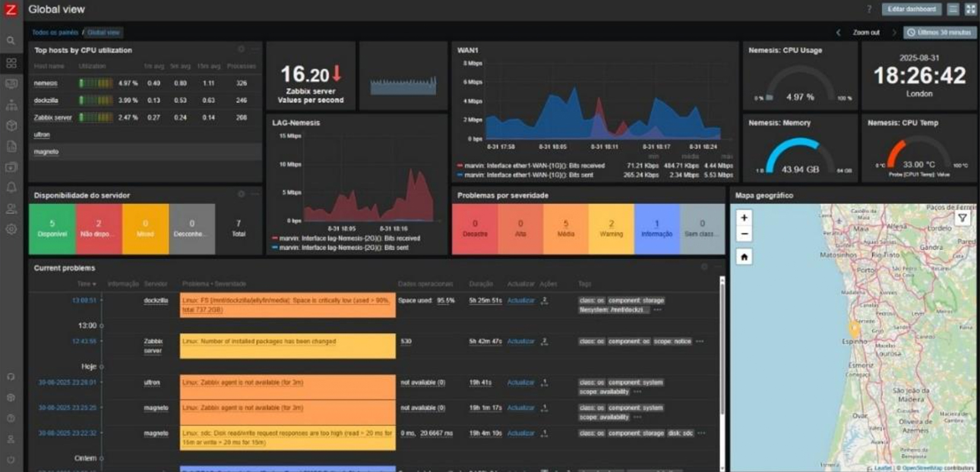The height and width of the screenshot is (472, 980).
Task: Zoom in on the geographic map
Action: pos(744,218)
